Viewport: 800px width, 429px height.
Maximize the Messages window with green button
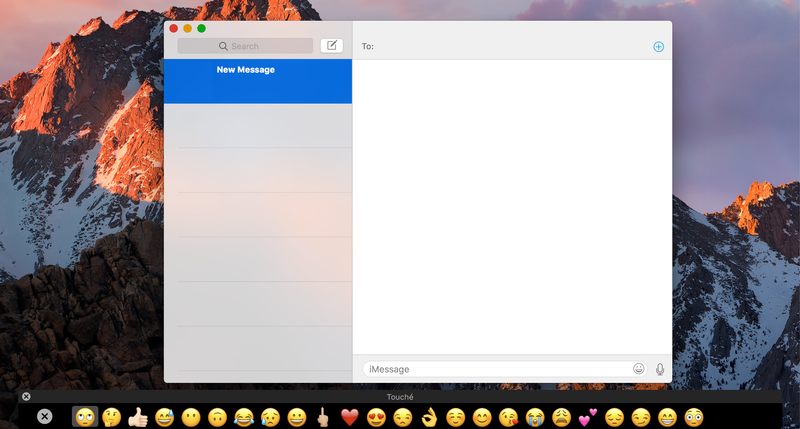[202, 29]
